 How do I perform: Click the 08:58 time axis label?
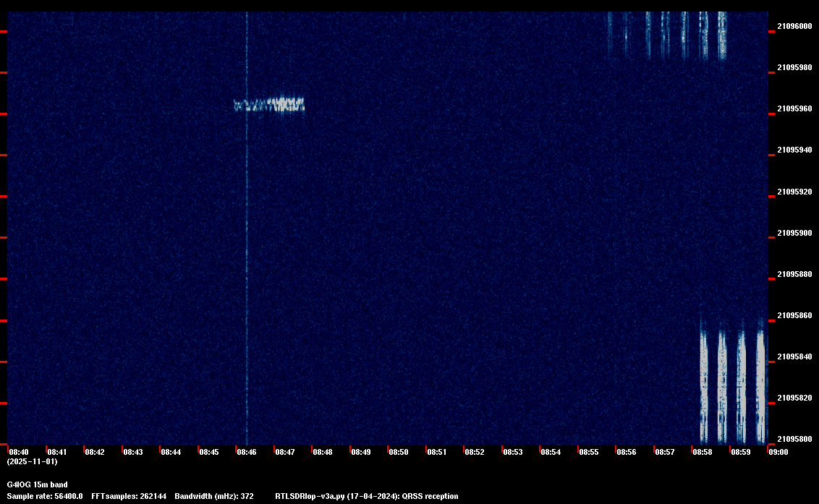[703, 452]
